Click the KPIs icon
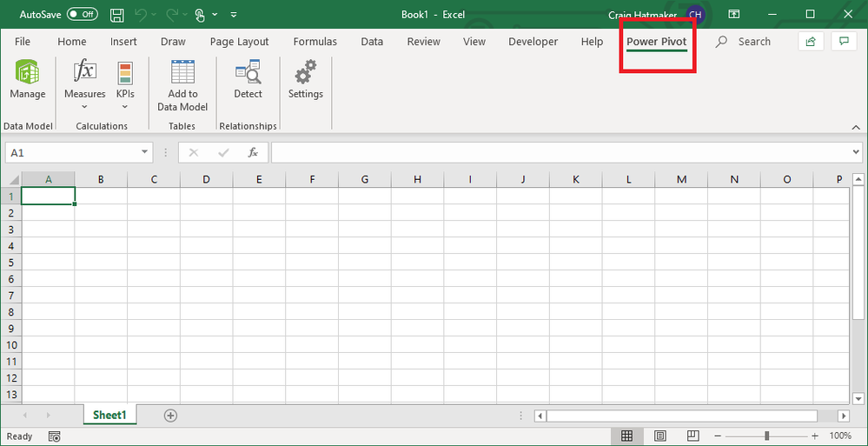 coord(124,72)
